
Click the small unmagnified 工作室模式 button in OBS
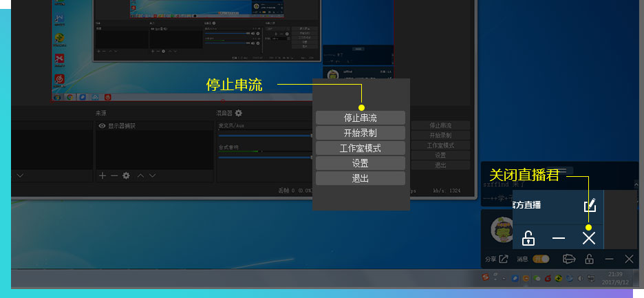[440, 145]
